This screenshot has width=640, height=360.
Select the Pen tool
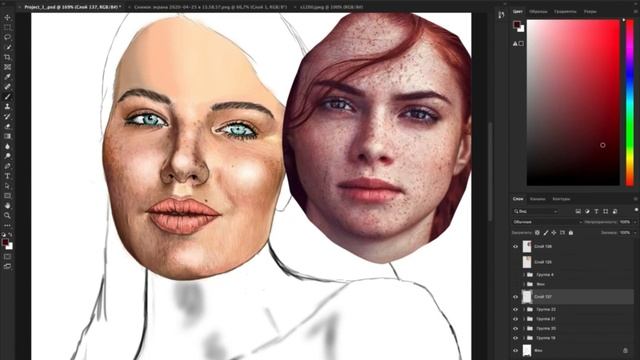(7, 166)
